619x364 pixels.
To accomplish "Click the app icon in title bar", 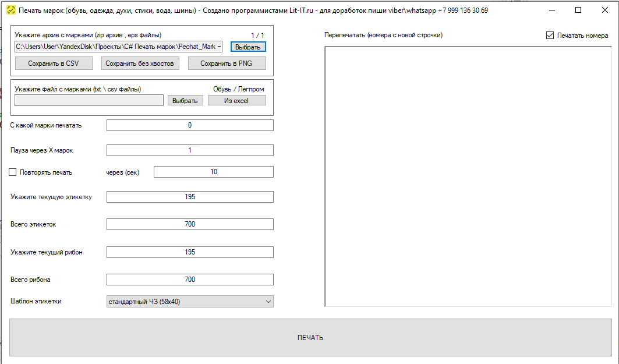I will [x=10, y=10].
